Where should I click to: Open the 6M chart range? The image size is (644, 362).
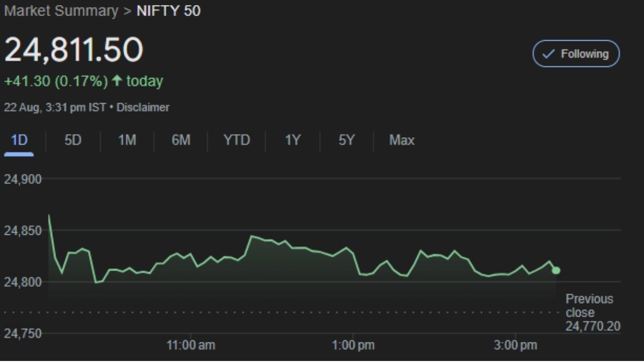point(181,140)
